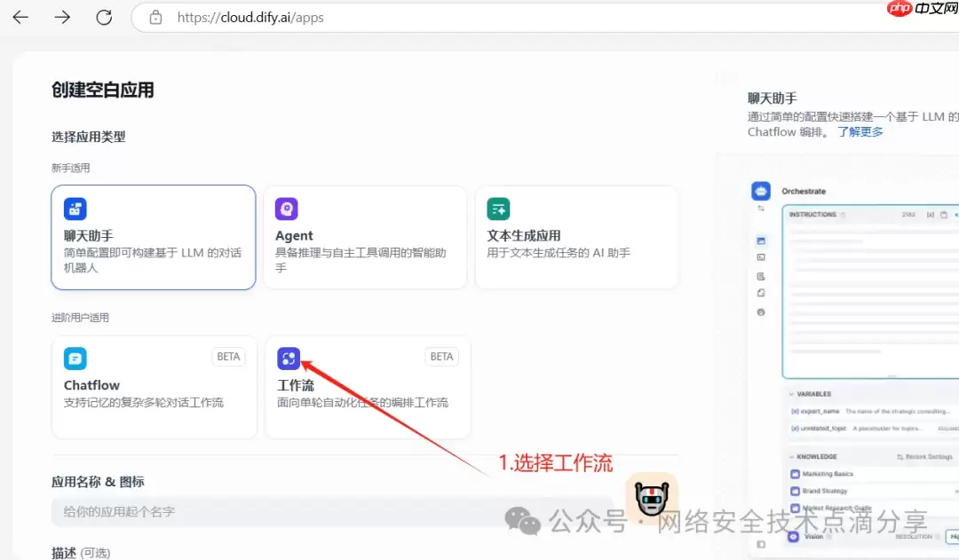
Task: Collapse the VARIABLES section
Action: click(x=791, y=394)
